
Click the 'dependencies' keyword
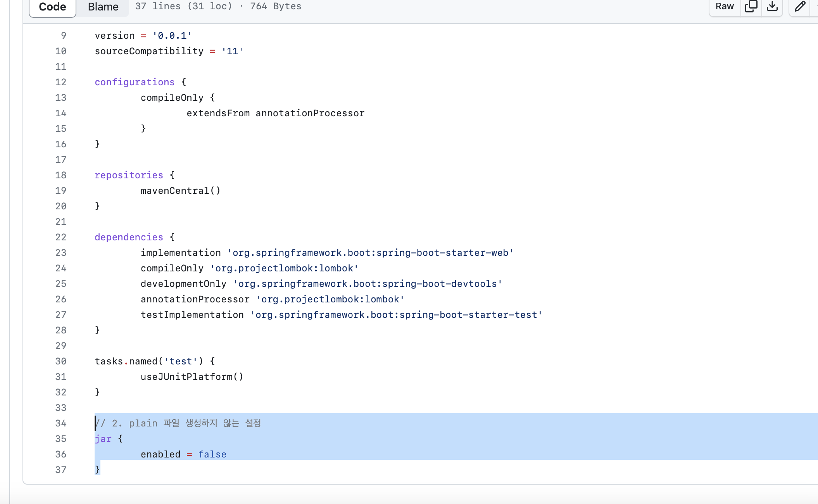(x=129, y=237)
